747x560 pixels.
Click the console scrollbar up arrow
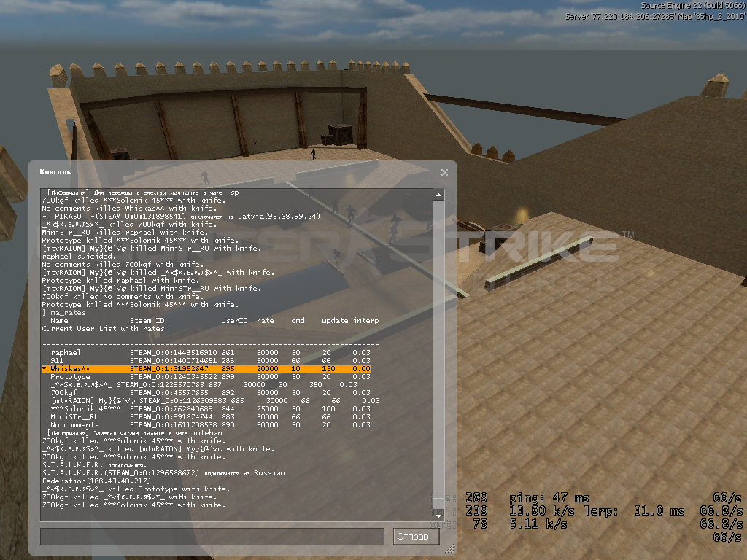click(438, 195)
